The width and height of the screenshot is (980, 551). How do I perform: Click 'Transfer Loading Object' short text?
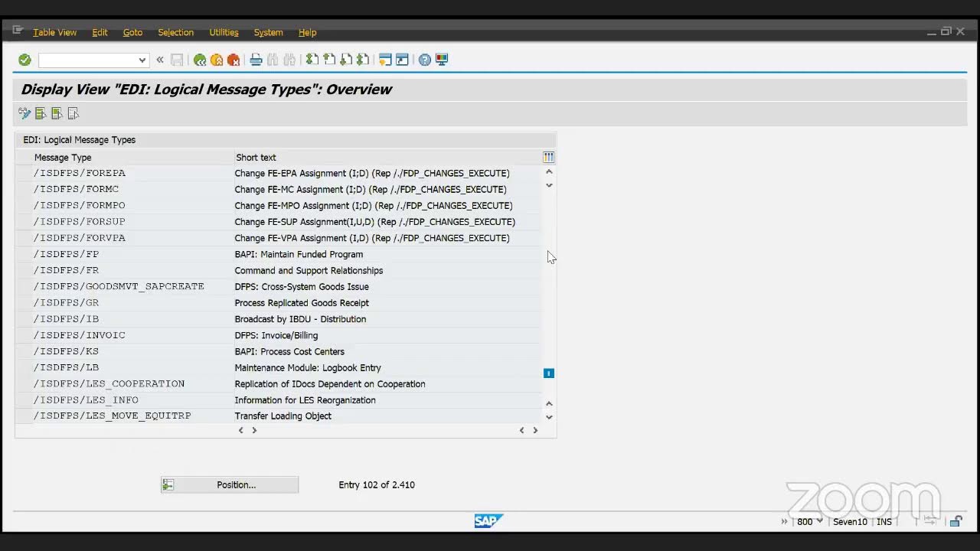click(x=283, y=416)
